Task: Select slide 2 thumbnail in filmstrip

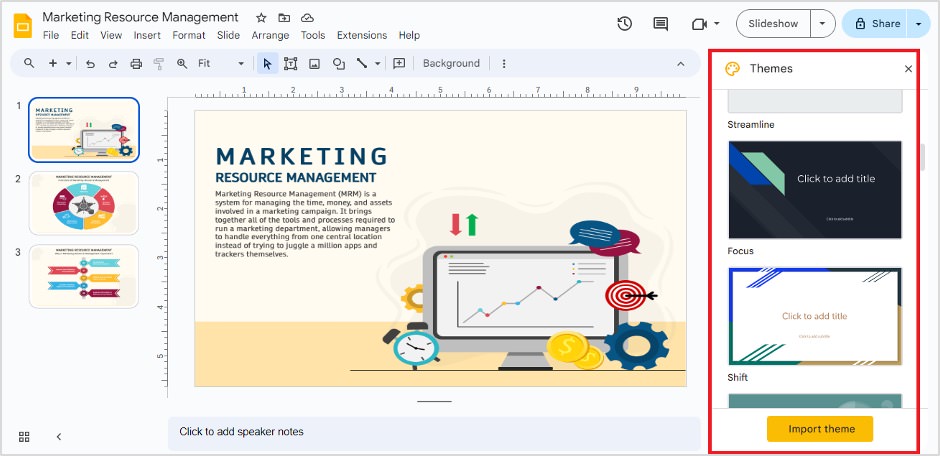Action: [x=84, y=203]
